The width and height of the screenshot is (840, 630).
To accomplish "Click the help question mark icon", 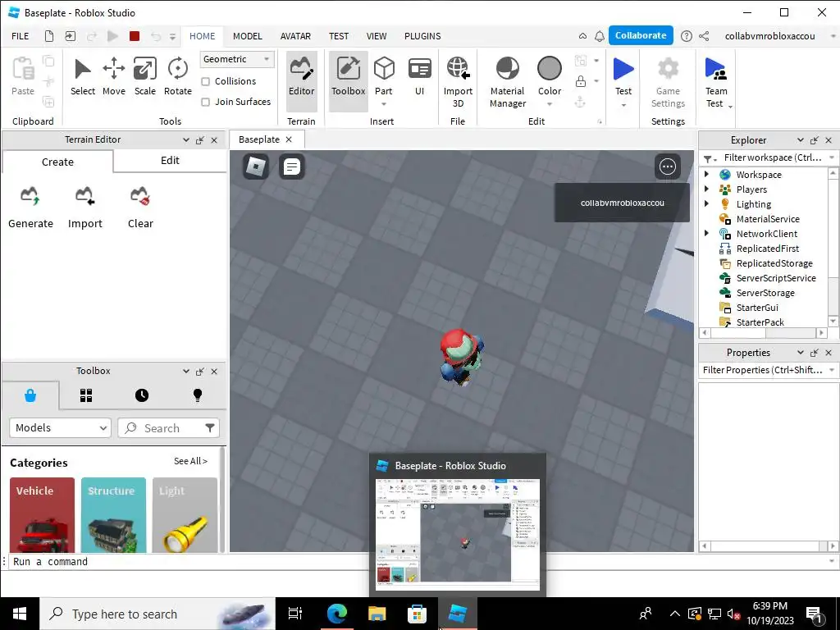I will pos(687,36).
